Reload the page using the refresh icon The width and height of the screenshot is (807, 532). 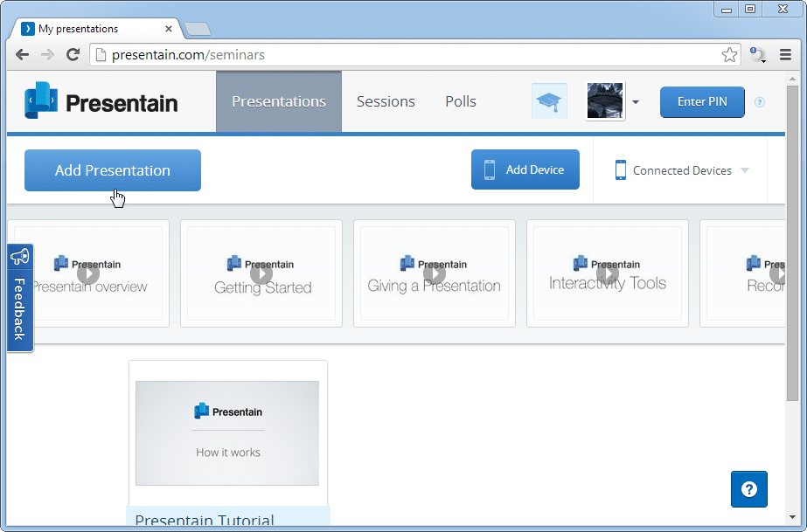coord(73,55)
